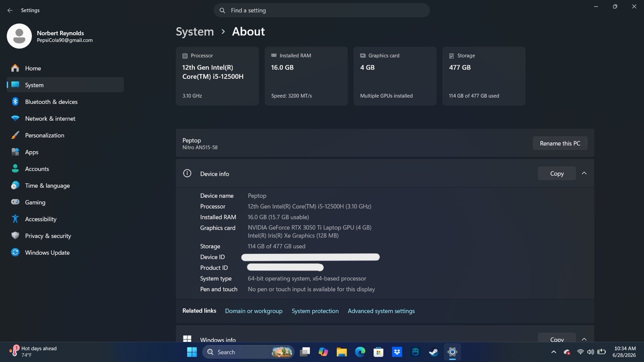
Task: Open the Installed RAM card
Action: pyautogui.click(x=306, y=76)
